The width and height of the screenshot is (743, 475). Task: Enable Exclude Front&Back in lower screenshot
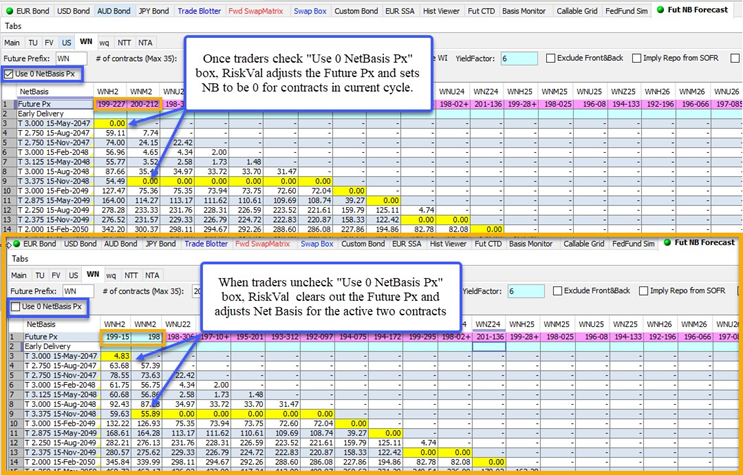coord(557,291)
